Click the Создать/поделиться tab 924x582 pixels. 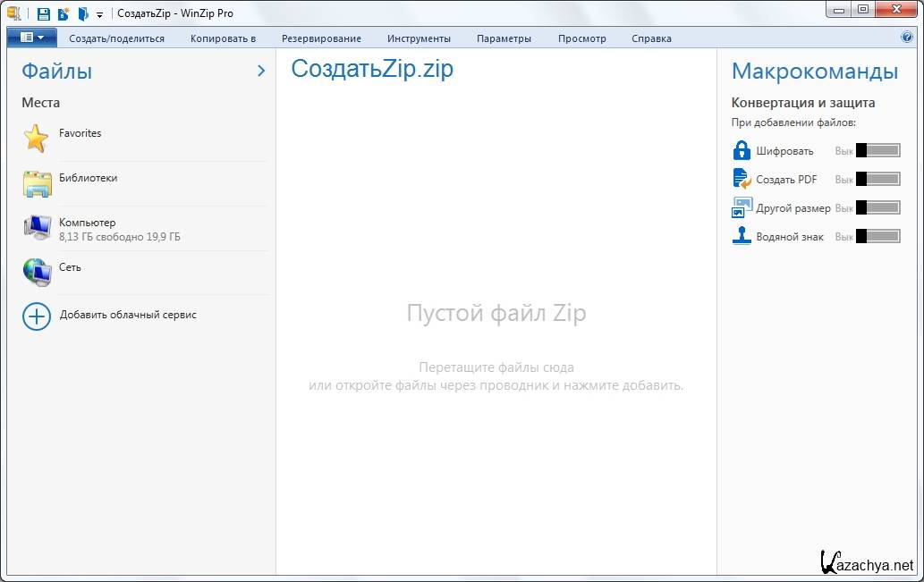pyautogui.click(x=116, y=38)
